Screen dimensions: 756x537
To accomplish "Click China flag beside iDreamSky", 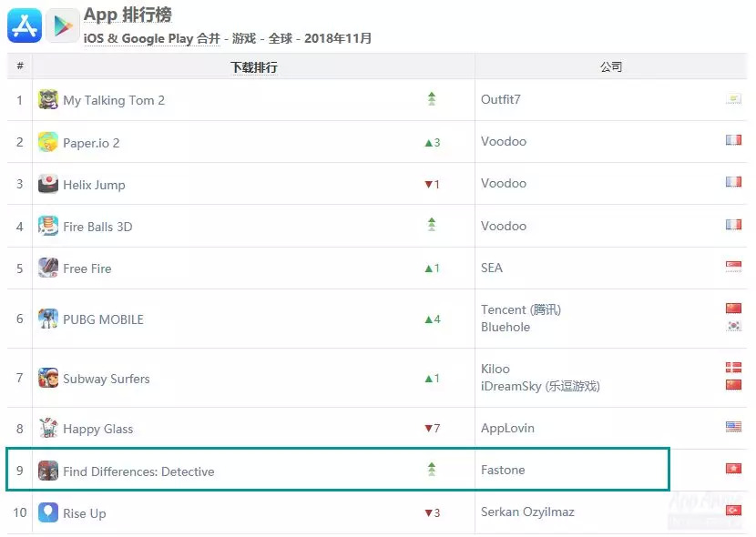I will (733, 385).
